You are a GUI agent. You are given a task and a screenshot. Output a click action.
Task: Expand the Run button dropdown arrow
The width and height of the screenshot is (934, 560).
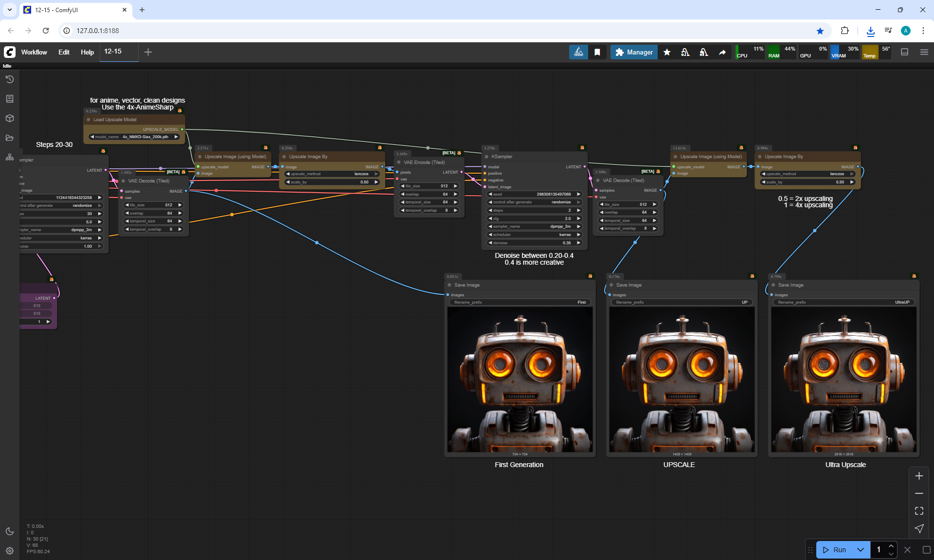(x=860, y=550)
